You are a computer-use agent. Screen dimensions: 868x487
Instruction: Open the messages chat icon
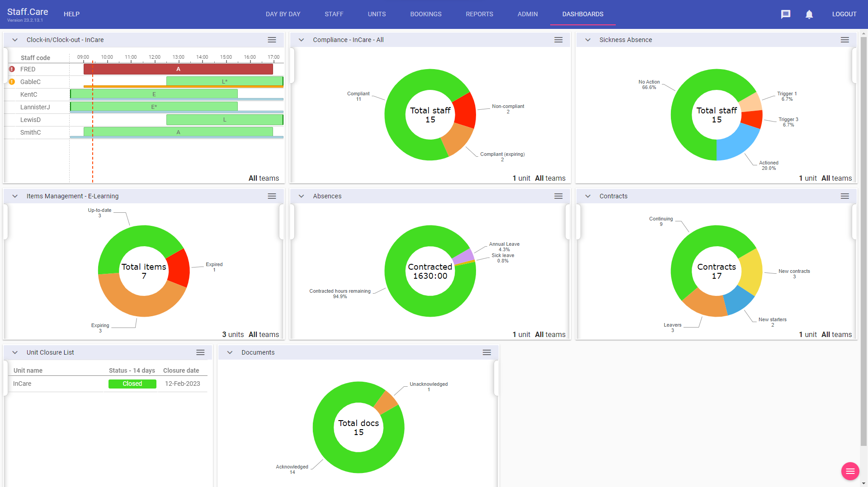[786, 14]
